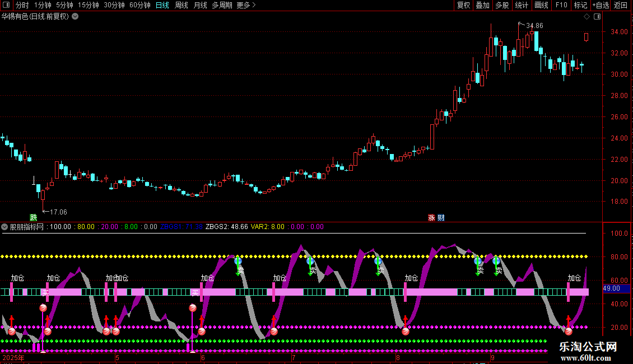Viewport: 633px width, 364px height.
Task: Click the ZBGS1: 71.38 indicator value
Action: 181,227
